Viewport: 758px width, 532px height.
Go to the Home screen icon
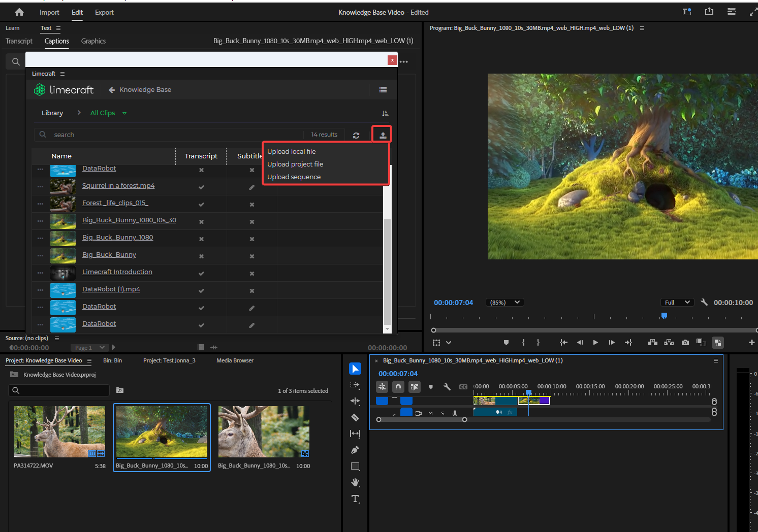[19, 12]
